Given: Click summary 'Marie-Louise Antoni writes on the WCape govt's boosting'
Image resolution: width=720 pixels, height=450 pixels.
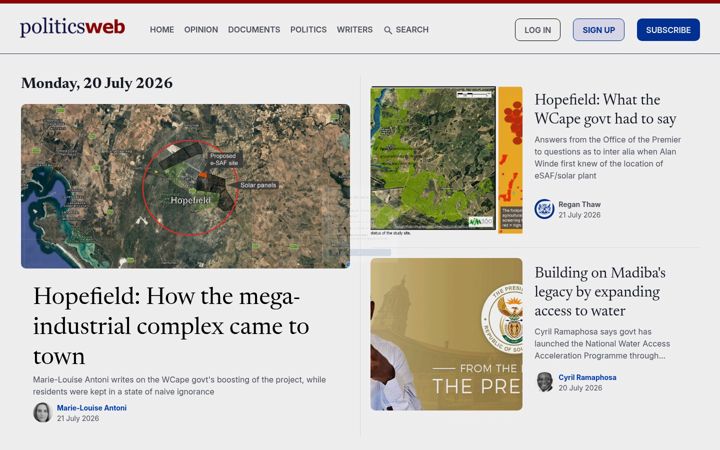Looking at the screenshot, I should click(x=179, y=386).
